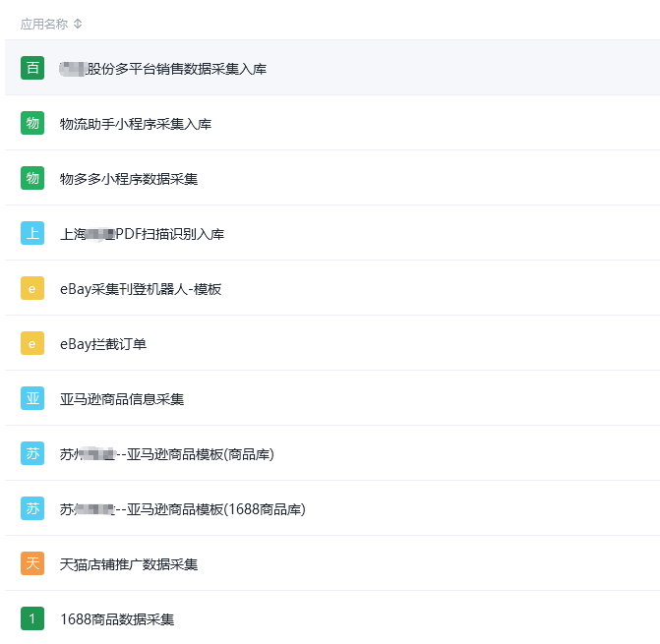
Task: Click yellow e icon beside eBay拦截订单
Action: (32, 343)
